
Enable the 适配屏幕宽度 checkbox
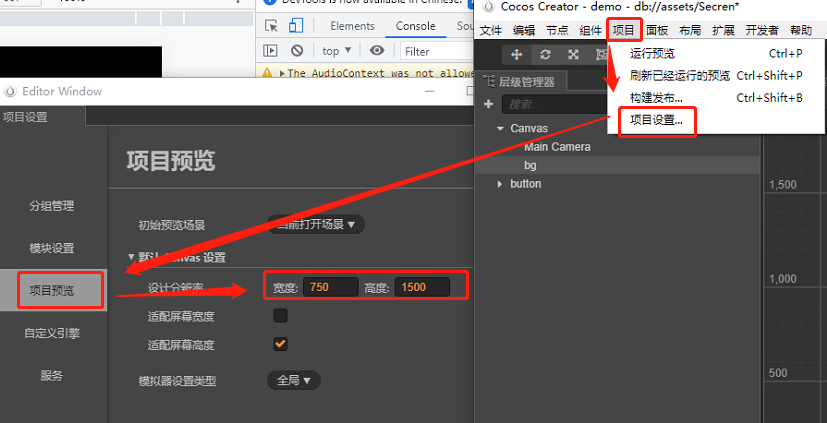tap(280, 316)
